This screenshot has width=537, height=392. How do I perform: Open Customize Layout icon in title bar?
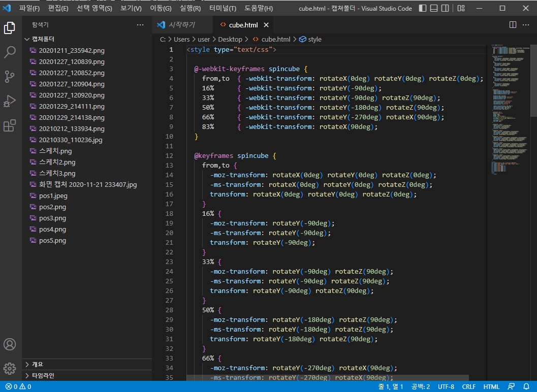point(461,8)
